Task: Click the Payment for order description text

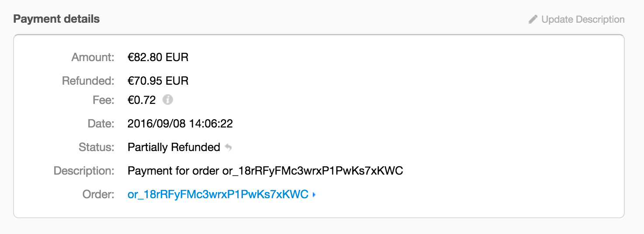Action: (265, 171)
